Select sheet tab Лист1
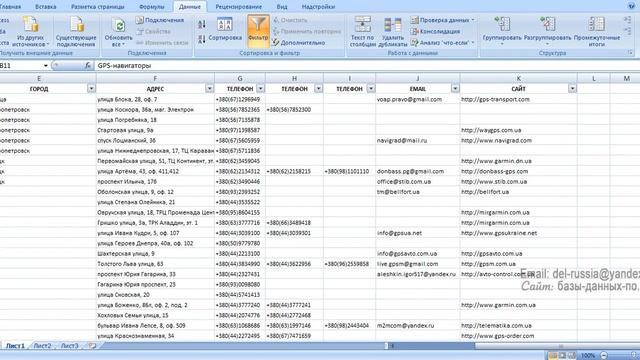This screenshot has height=360, width=640. (15, 346)
